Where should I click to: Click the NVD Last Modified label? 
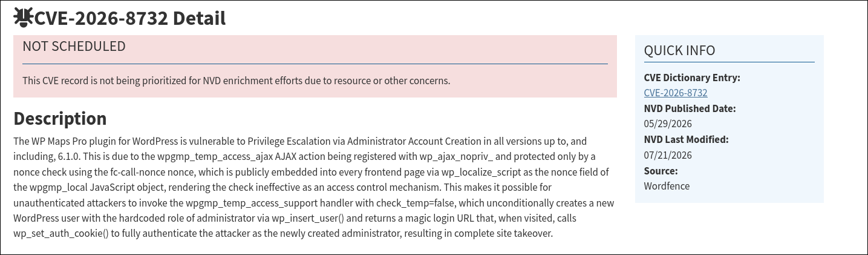687,140
